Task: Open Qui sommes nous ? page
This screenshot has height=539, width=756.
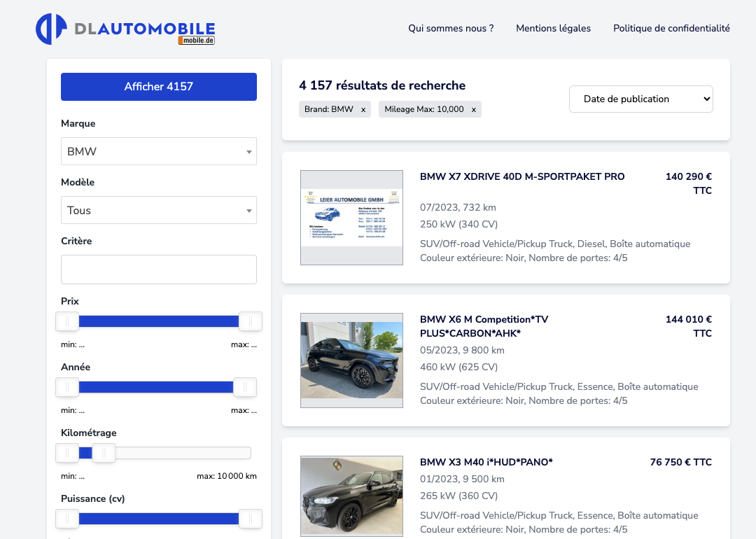Action: 451,29
